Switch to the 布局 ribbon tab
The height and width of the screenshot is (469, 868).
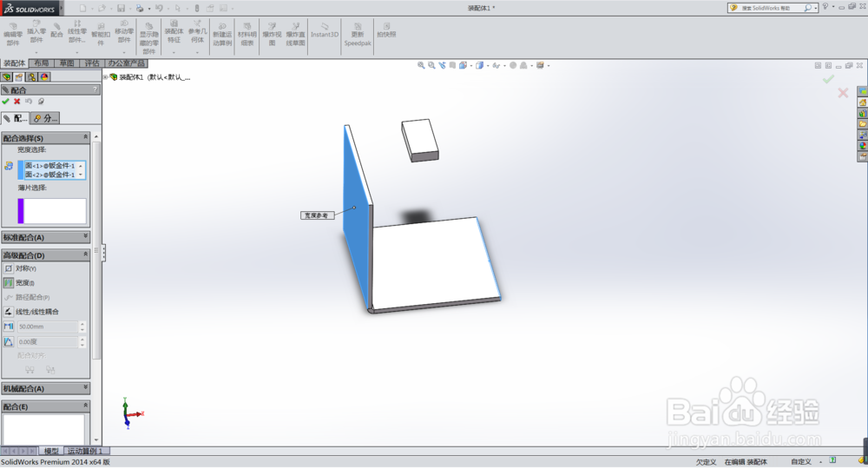coord(42,63)
